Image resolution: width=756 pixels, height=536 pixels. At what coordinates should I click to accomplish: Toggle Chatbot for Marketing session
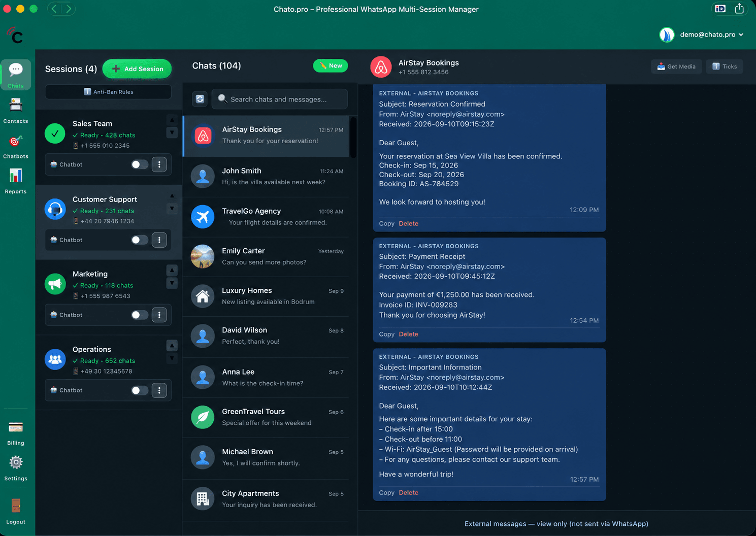tap(140, 315)
